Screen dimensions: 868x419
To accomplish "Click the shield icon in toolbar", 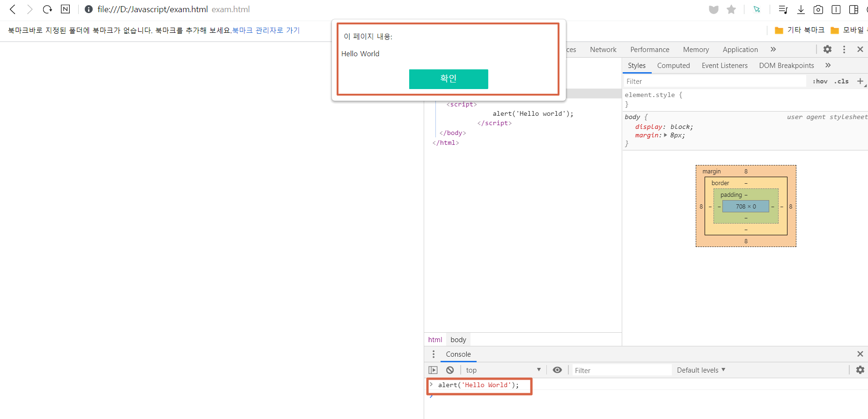I will [x=714, y=9].
